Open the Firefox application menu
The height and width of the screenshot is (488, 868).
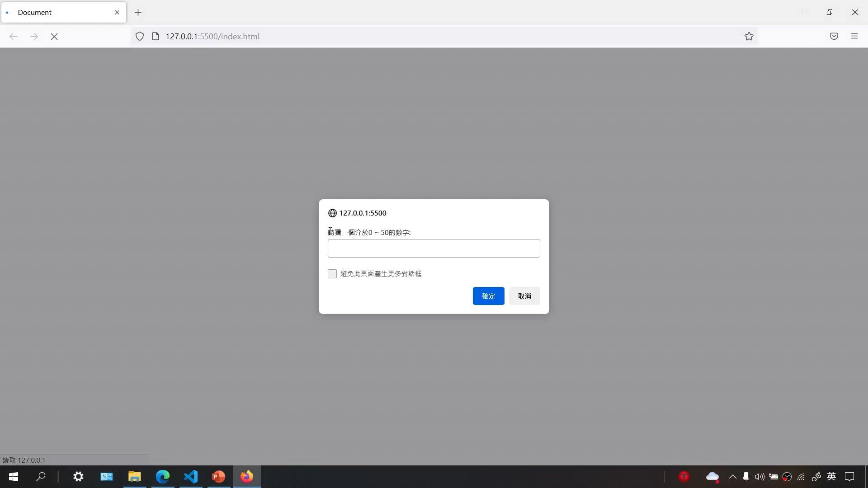pos(854,36)
